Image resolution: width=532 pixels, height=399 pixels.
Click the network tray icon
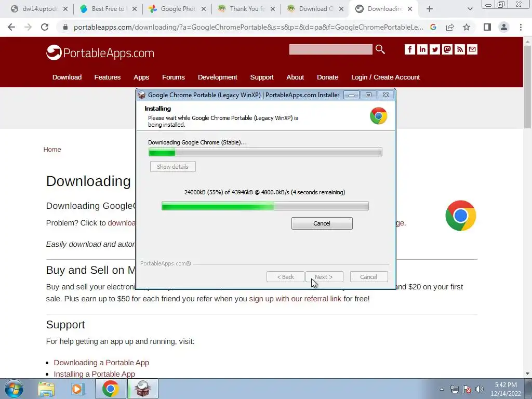coord(454,389)
